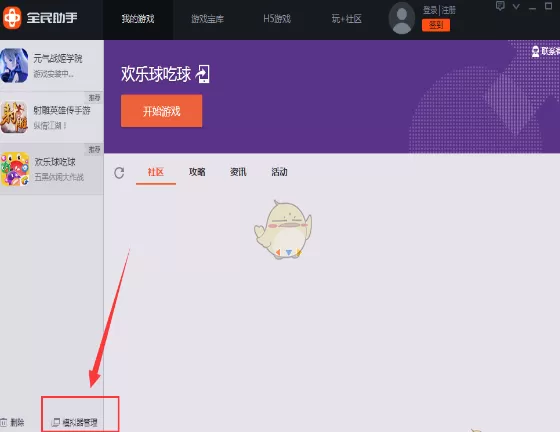Click the 游戏安装中 status text
The height and width of the screenshot is (432, 560).
[x=54, y=74]
